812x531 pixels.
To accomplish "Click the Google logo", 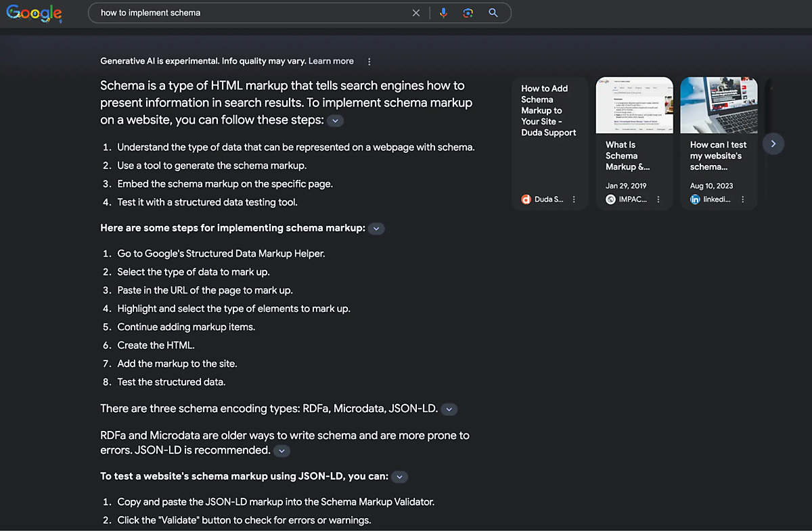I will [x=34, y=13].
